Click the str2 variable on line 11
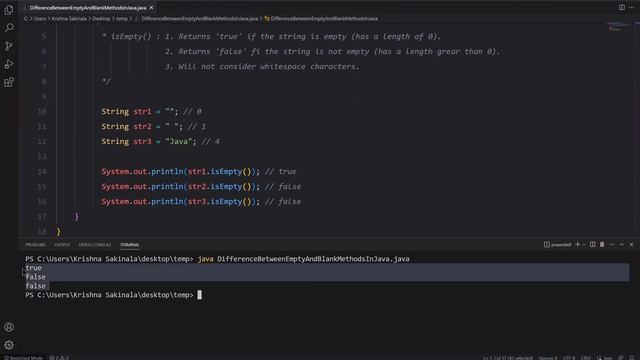 tap(142, 127)
